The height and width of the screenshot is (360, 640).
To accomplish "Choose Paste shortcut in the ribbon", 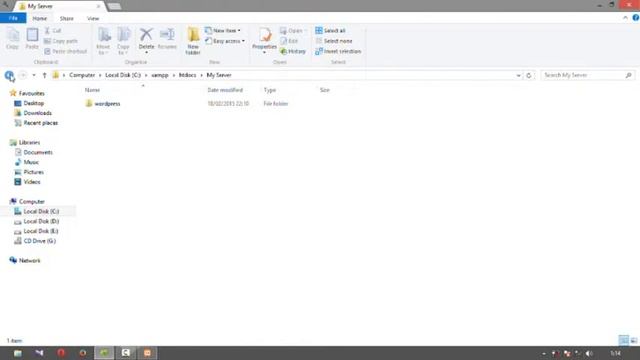I will [x=65, y=51].
